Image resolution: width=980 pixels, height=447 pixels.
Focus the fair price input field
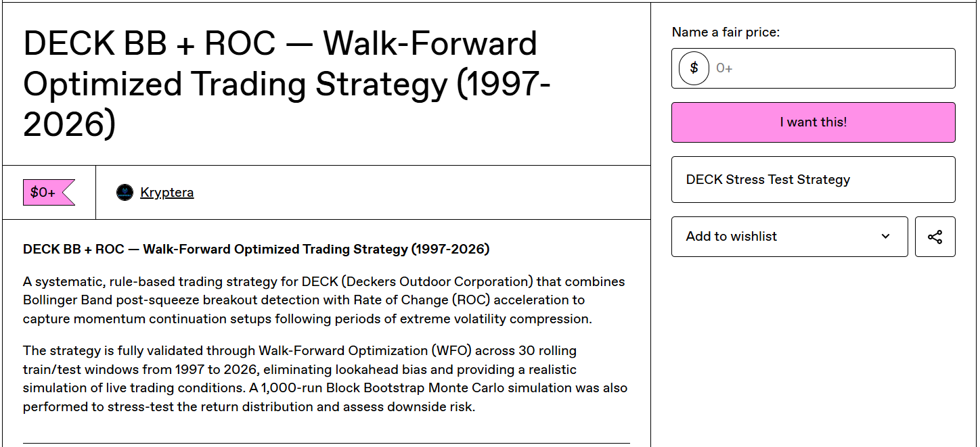pyautogui.click(x=813, y=68)
